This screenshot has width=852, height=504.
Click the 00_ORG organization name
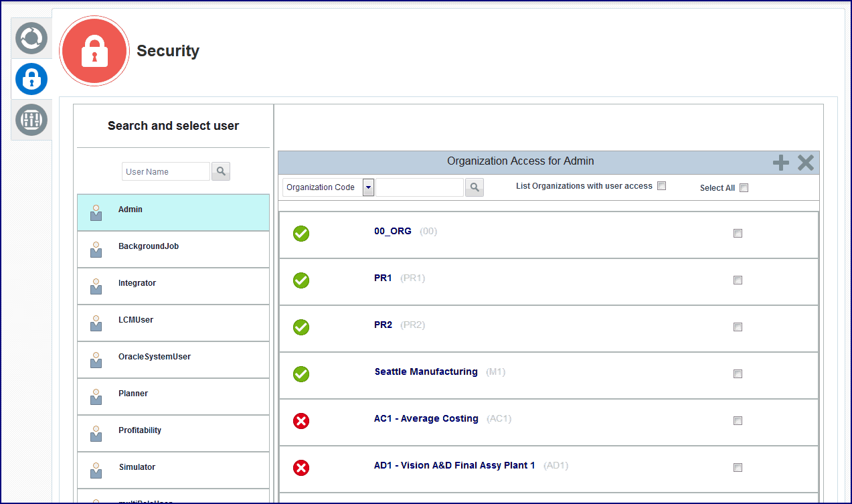(x=393, y=232)
